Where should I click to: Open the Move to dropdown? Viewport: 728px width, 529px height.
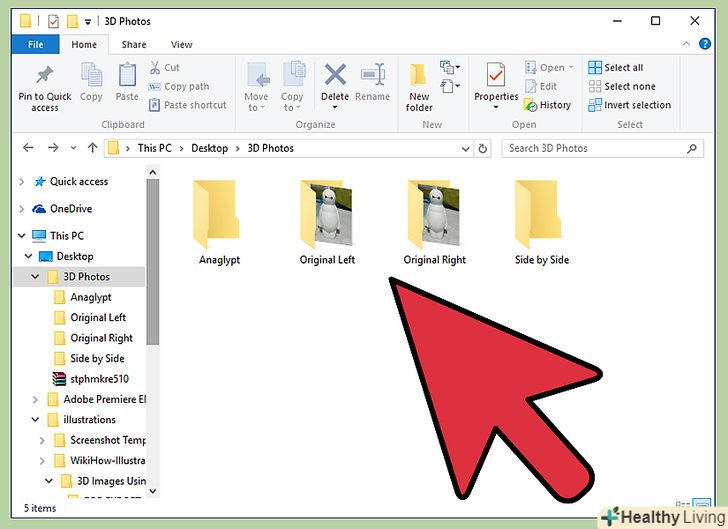pos(256,87)
